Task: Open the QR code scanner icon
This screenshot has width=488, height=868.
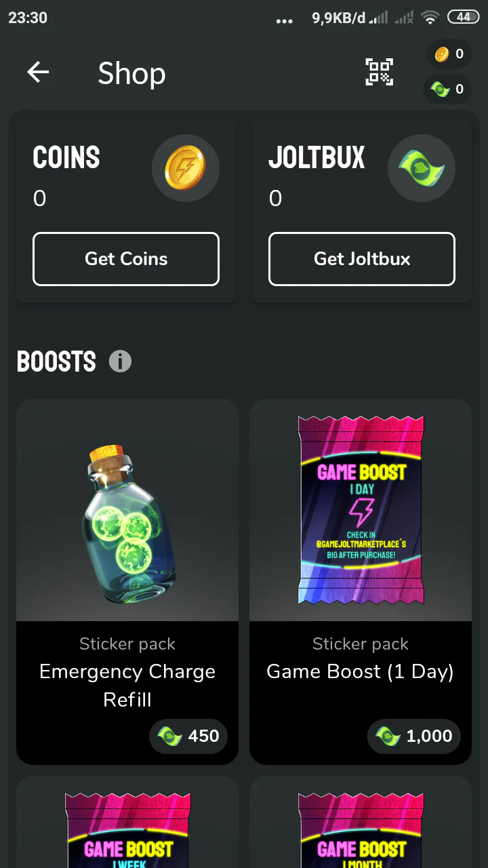Action: pos(380,72)
